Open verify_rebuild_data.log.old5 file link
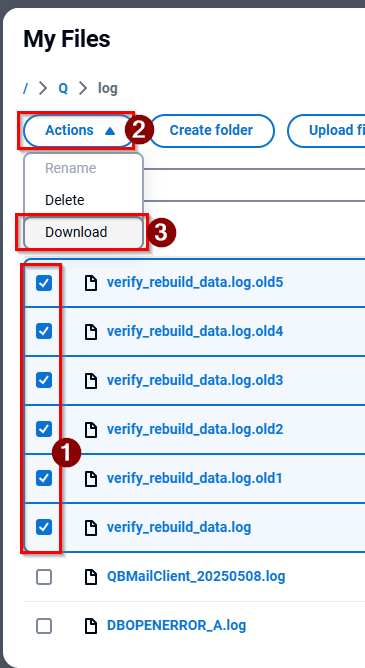This screenshot has height=668, width=365. pyautogui.click(x=195, y=282)
